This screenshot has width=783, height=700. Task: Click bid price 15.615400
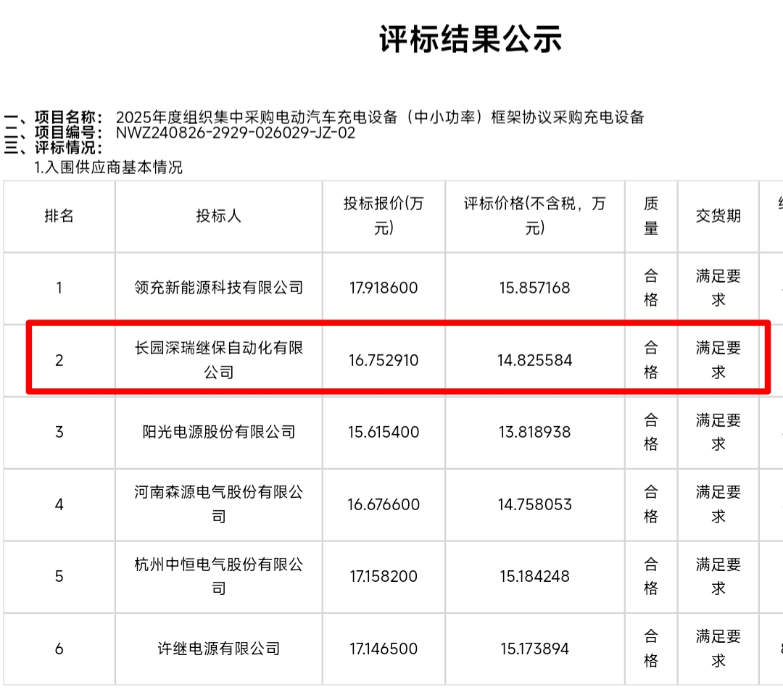point(384,433)
